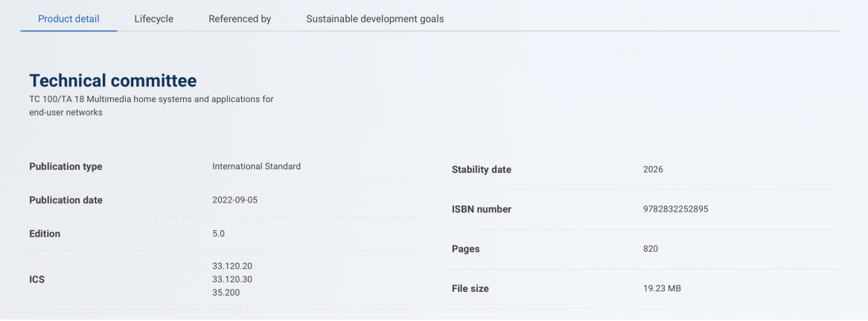This screenshot has width=868, height=321.
Task: Click the ICS row label
Action: click(37, 280)
